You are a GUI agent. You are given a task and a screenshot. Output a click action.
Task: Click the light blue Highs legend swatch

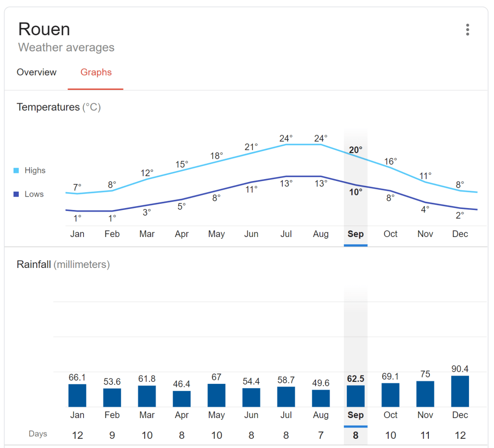[16, 171]
